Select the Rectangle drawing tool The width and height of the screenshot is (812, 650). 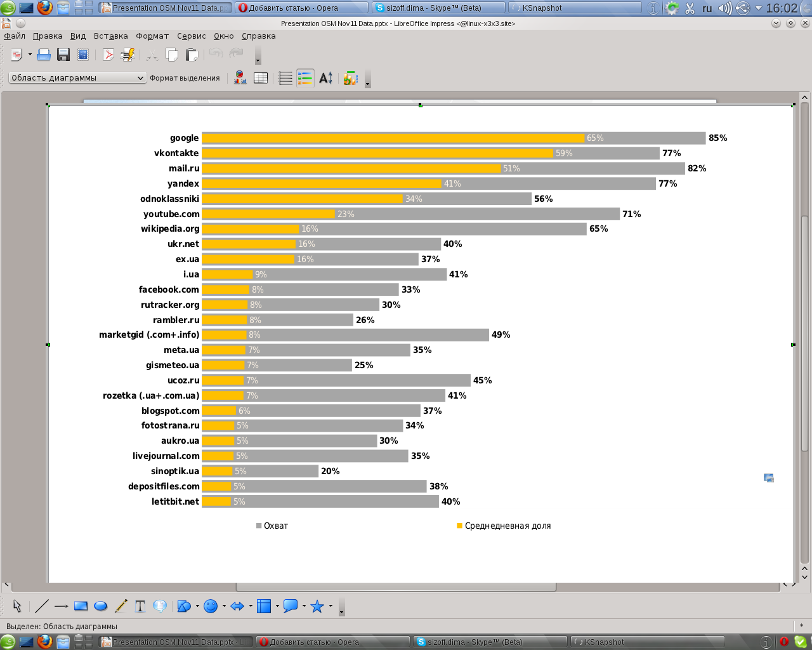coord(81,606)
